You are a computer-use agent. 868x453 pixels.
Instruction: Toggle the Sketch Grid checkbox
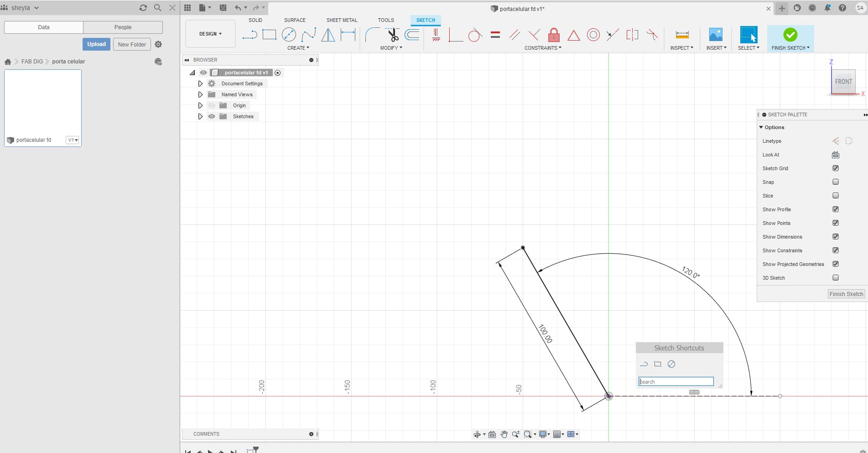click(x=836, y=168)
